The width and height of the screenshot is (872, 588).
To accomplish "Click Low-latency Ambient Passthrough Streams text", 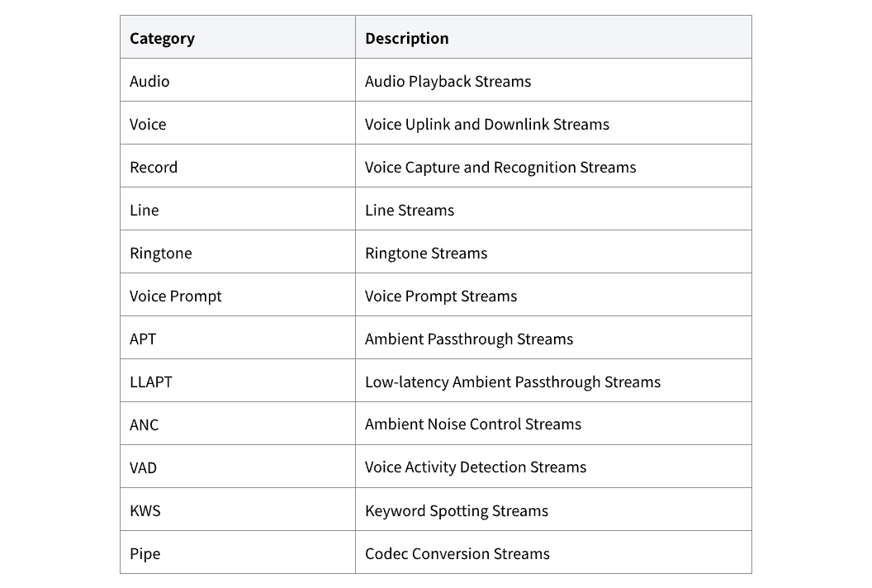I will point(513,382).
